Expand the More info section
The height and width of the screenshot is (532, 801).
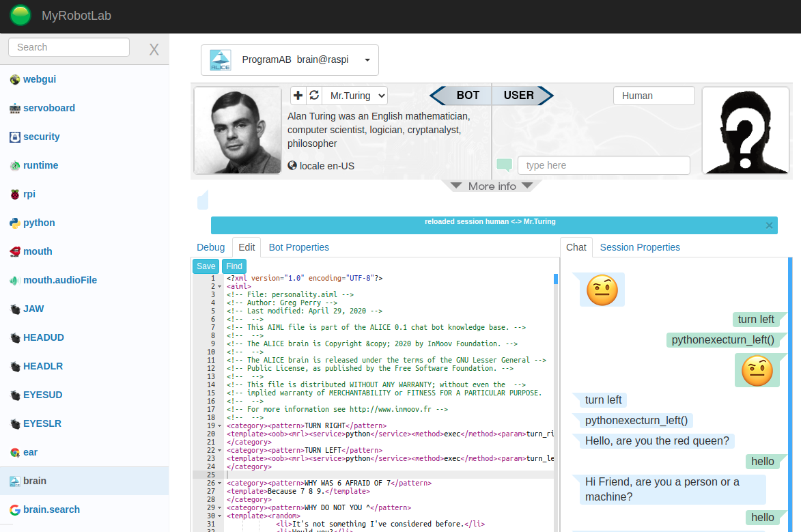click(492, 186)
